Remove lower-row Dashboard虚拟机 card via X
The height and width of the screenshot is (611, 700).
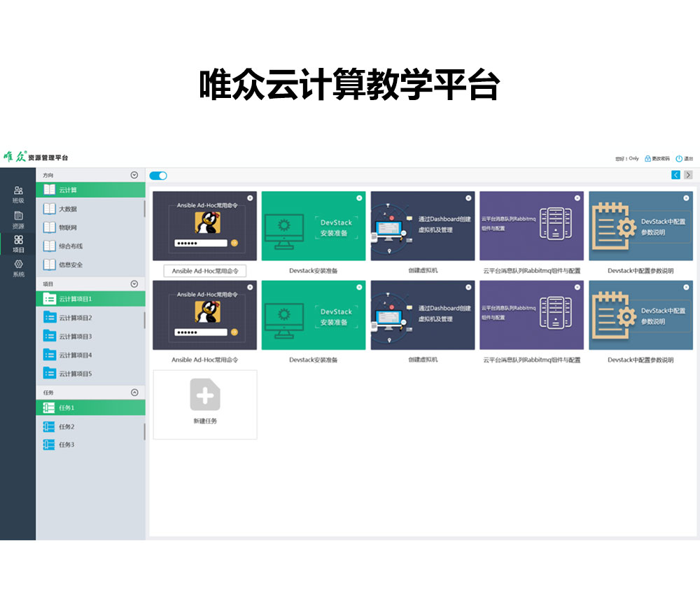point(468,288)
